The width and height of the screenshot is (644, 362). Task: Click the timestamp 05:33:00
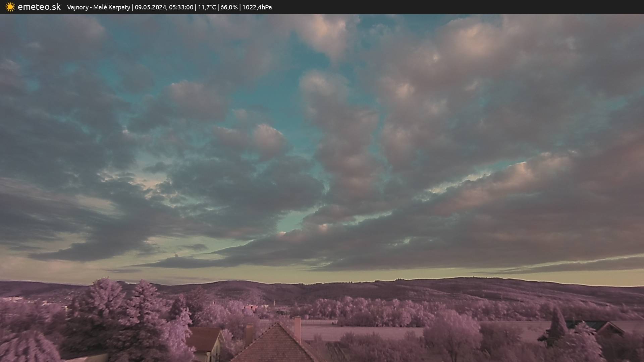click(x=181, y=7)
